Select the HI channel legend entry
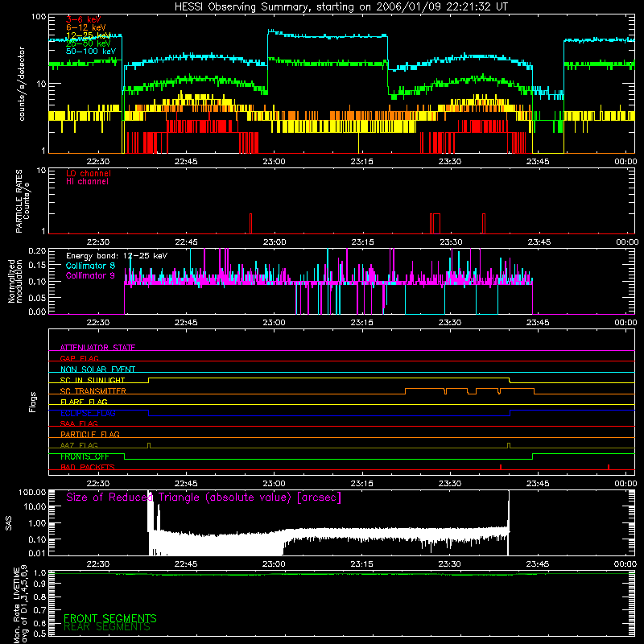This screenshot has height=644, width=644. [87, 182]
